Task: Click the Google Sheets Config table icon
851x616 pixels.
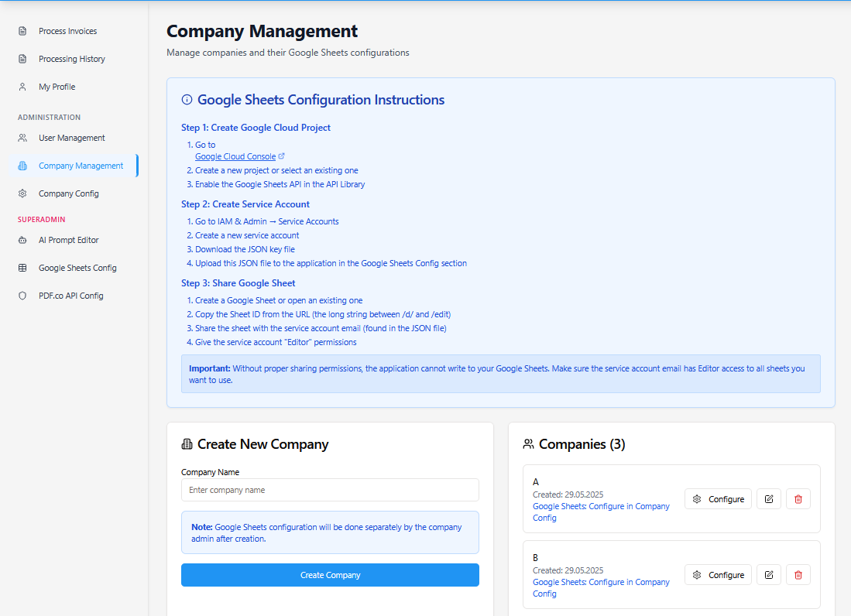Action: 22,268
